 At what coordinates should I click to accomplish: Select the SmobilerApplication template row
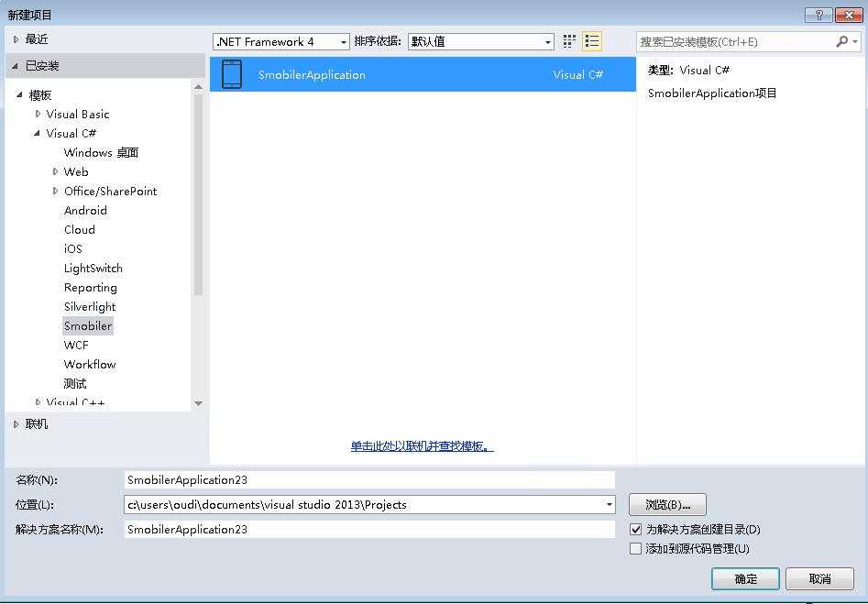click(423, 74)
